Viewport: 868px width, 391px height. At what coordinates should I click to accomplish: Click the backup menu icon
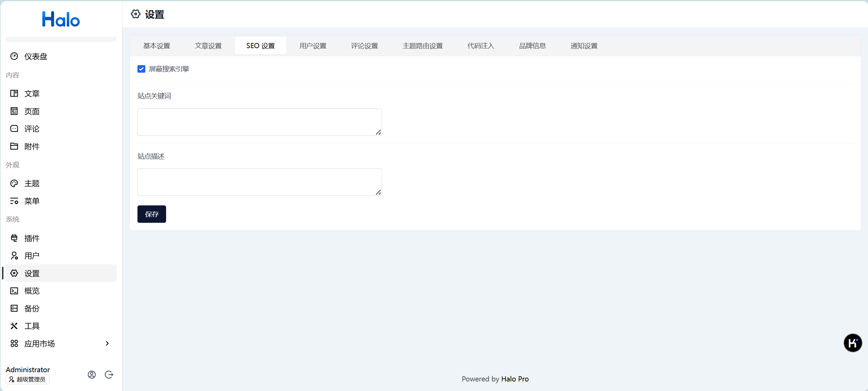14,308
